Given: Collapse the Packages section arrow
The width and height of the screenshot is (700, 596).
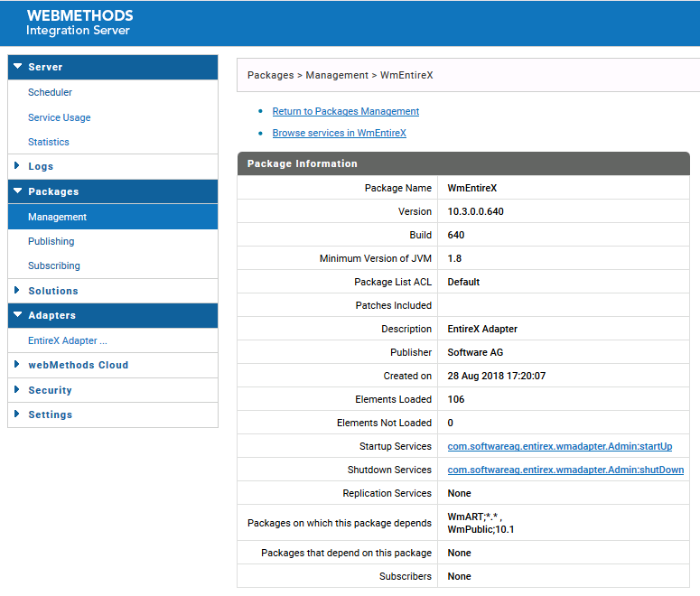Looking at the screenshot, I should 17,191.
